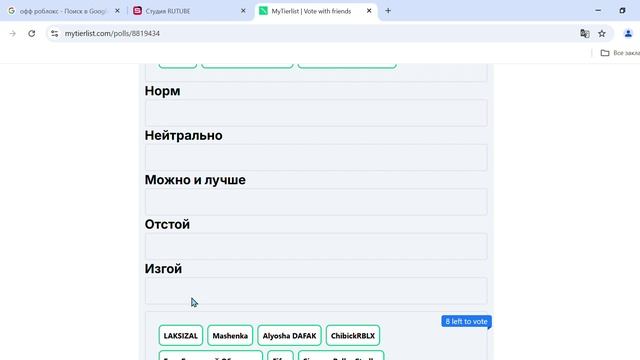Close the Google search tab
640x360 pixels.
(118, 11)
